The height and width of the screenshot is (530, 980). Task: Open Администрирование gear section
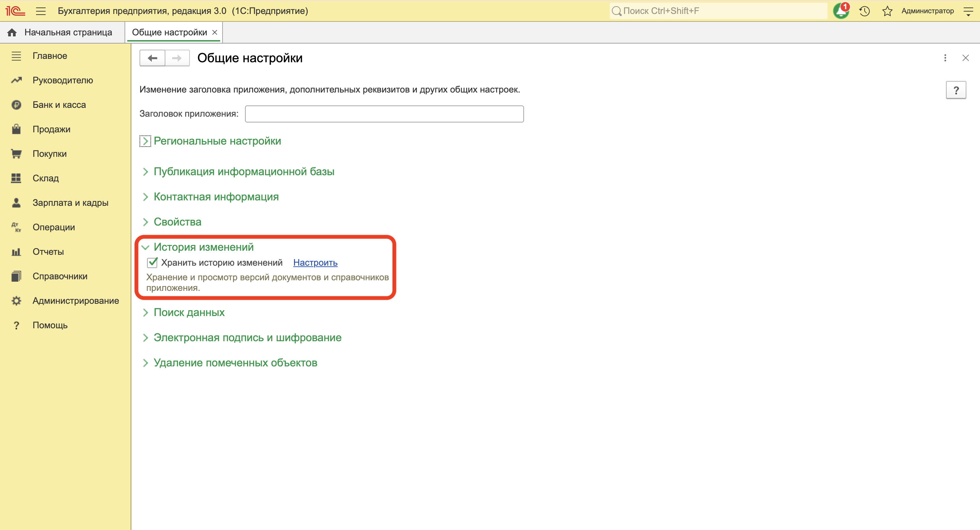[x=75, y=301]
